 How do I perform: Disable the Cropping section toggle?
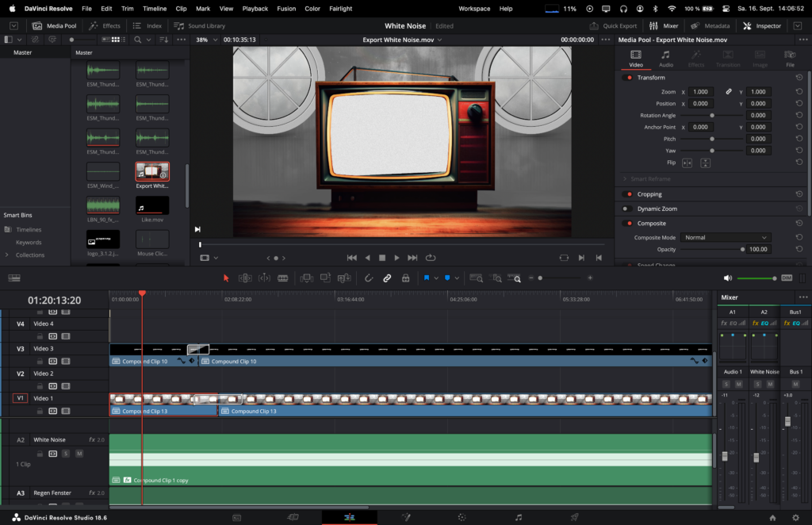[628, 194]
